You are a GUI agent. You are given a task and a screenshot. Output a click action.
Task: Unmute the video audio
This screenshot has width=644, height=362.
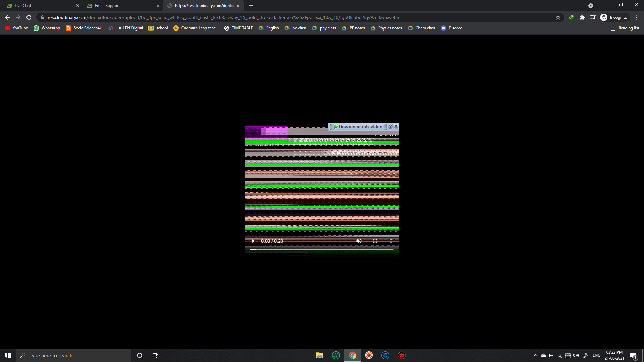(359, 241)
